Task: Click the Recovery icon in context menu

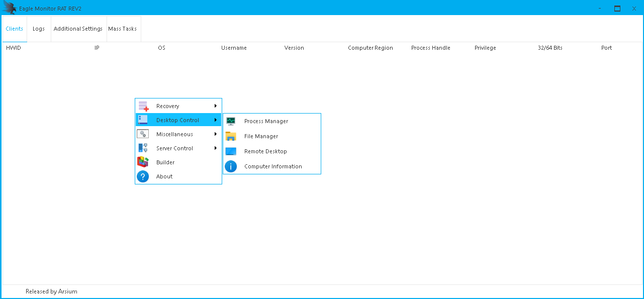Action: click(143, 106)
